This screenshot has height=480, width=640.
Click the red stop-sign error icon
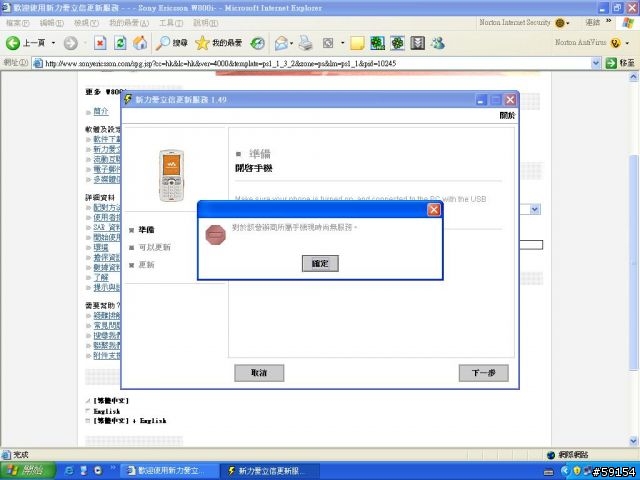[x=216, y=235]
